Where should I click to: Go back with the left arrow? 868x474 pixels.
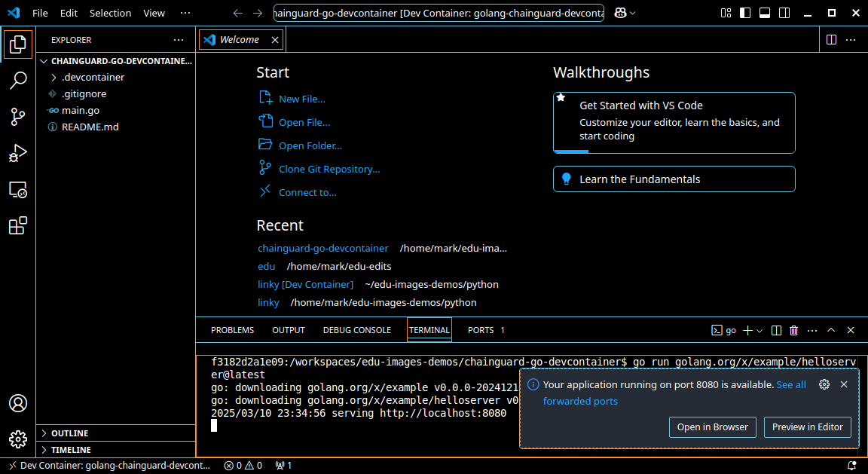point(238,13)
